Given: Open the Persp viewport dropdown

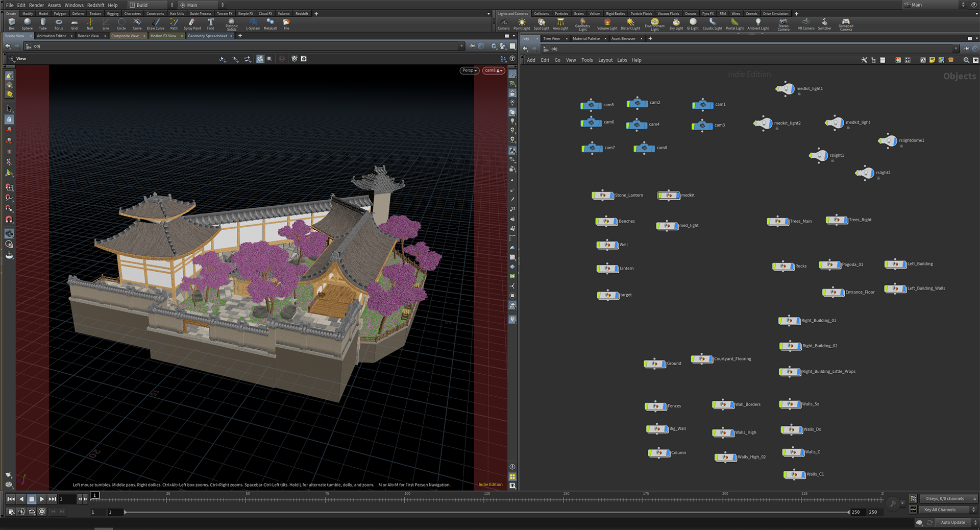Looking at the screenshot, I should point(470,70).
